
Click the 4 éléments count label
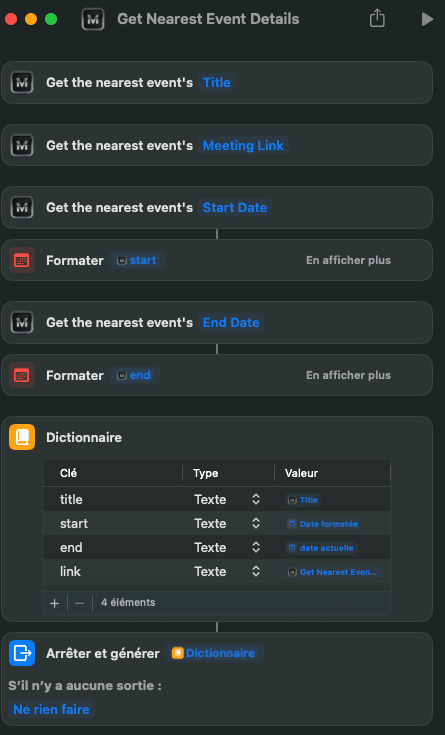click(128, 602)
